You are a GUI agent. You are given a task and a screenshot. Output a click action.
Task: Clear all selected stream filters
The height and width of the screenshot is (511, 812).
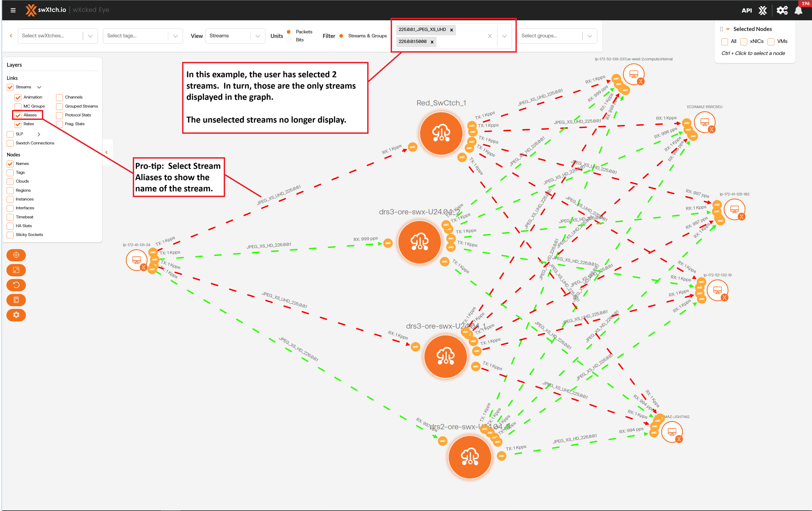[x=490, y=36]
